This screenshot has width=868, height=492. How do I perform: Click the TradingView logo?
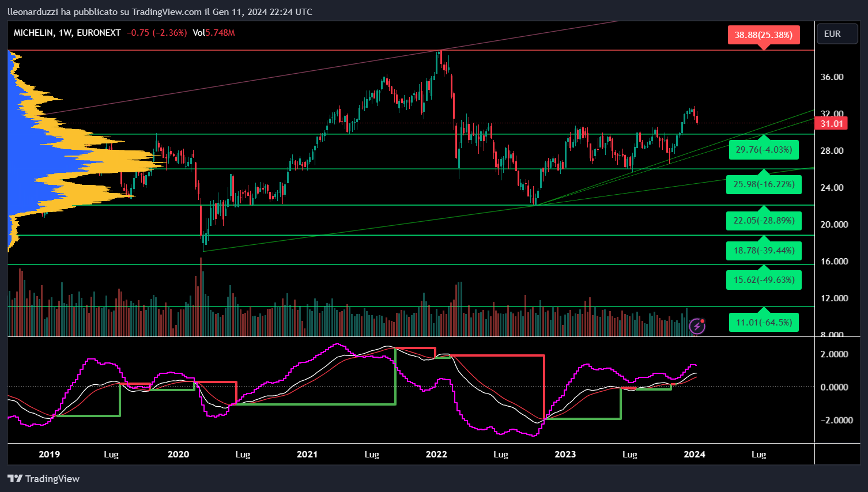click(x=44, y=479)
